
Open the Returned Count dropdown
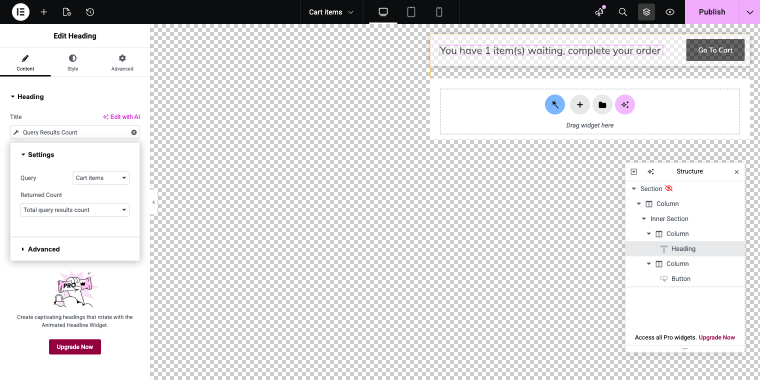(75, 210)
